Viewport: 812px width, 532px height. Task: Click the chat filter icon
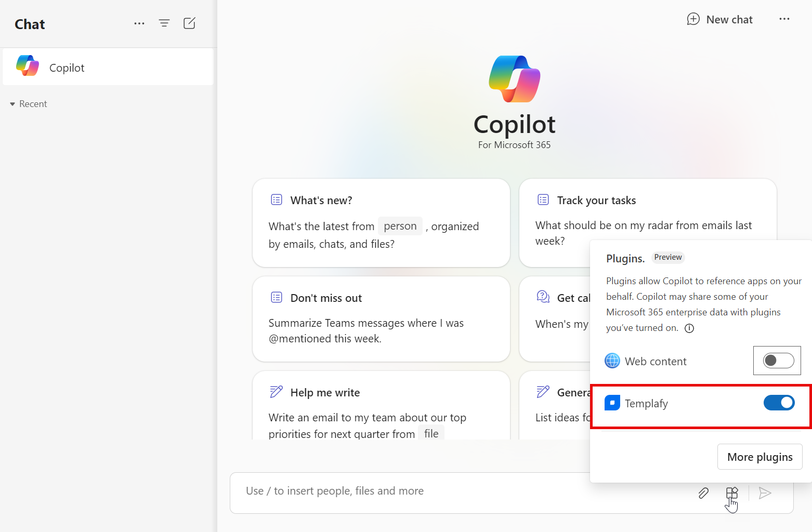click(x=164, y=23)
